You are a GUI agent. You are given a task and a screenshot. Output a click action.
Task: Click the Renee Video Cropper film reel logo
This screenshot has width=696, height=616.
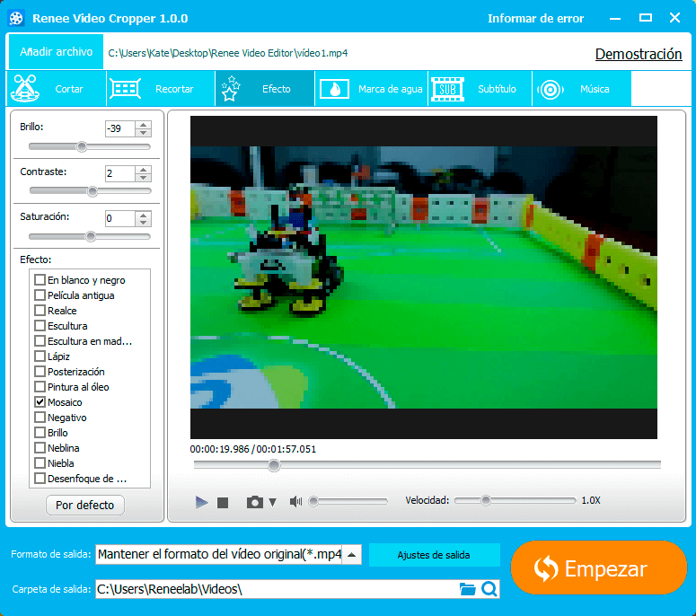click(x=16, y=18)
